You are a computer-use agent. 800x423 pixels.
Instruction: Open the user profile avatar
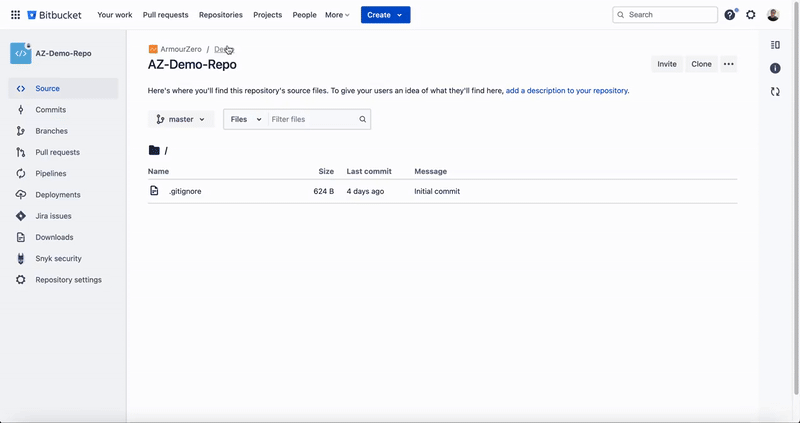coord(773,15)
